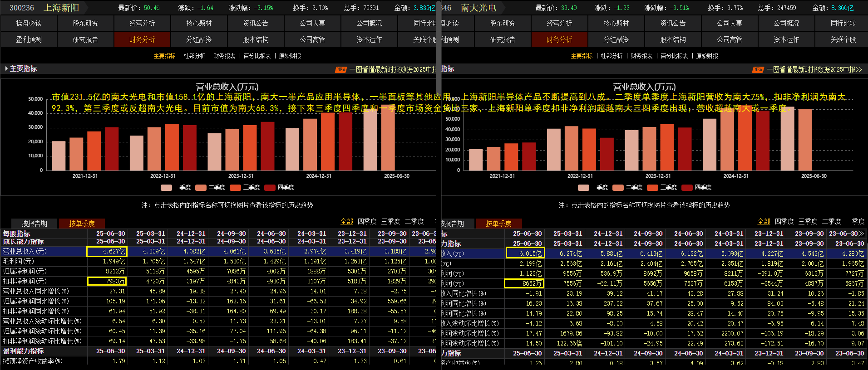This screenshot has height=370, width=868.
Task: Select 按单季度 in the 南大光电 panel
Action: coord(498,224)
